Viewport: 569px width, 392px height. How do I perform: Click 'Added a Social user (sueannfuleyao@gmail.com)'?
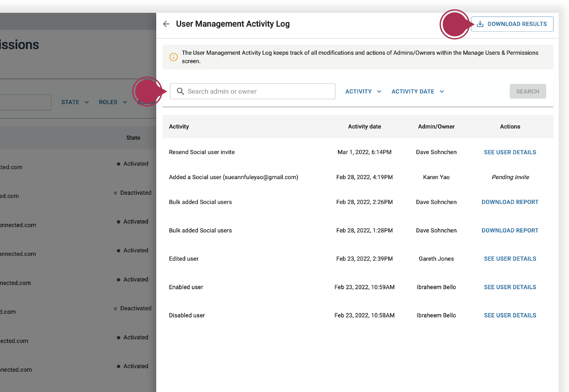point(233,177)
